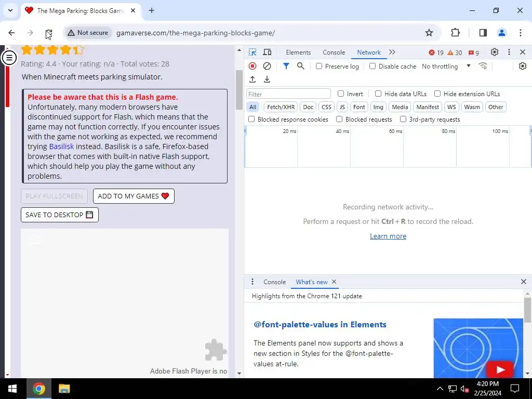Check 3rd-party requests
The height and width of the screenshot is (399, 532).
[403, 119]
